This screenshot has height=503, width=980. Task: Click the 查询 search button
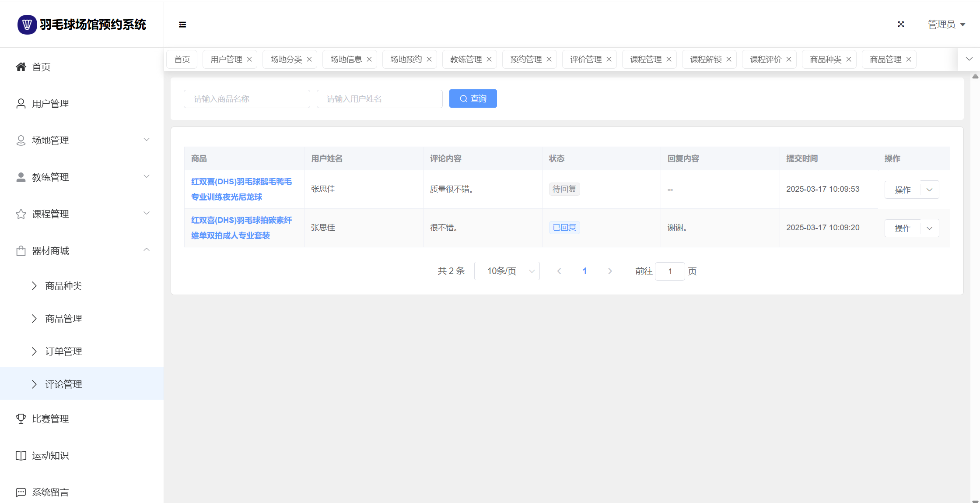click(x=473, y=98)
